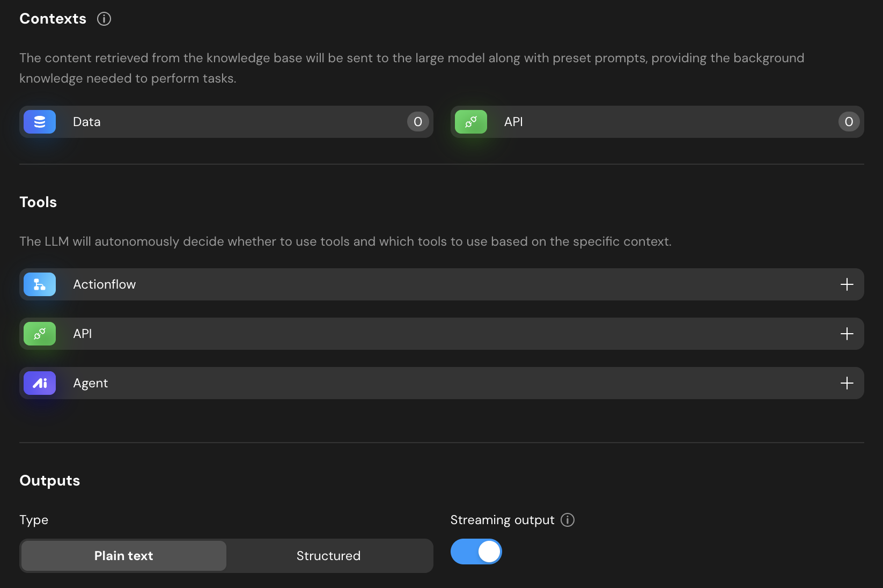Click the API context count badge
This screenshot has width=883, height=588.
849,122
